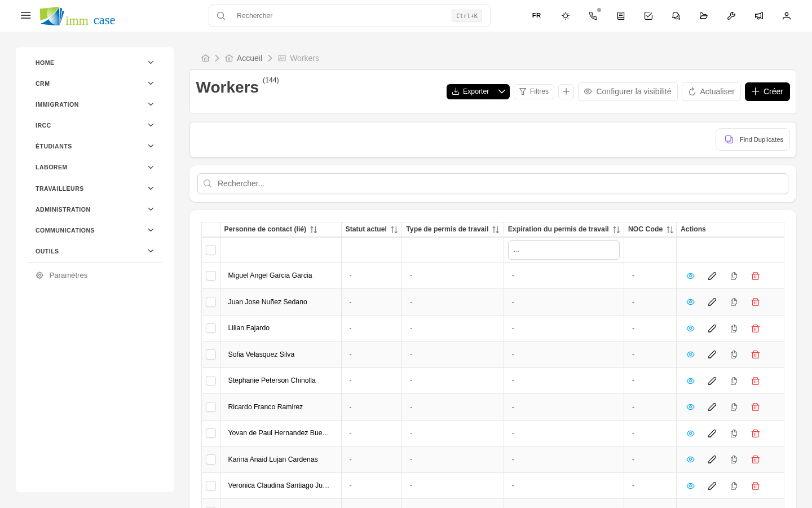Sort by Expiration du permis de travail
This screenshot has width=812, height=508.
[x=616, y=230]
